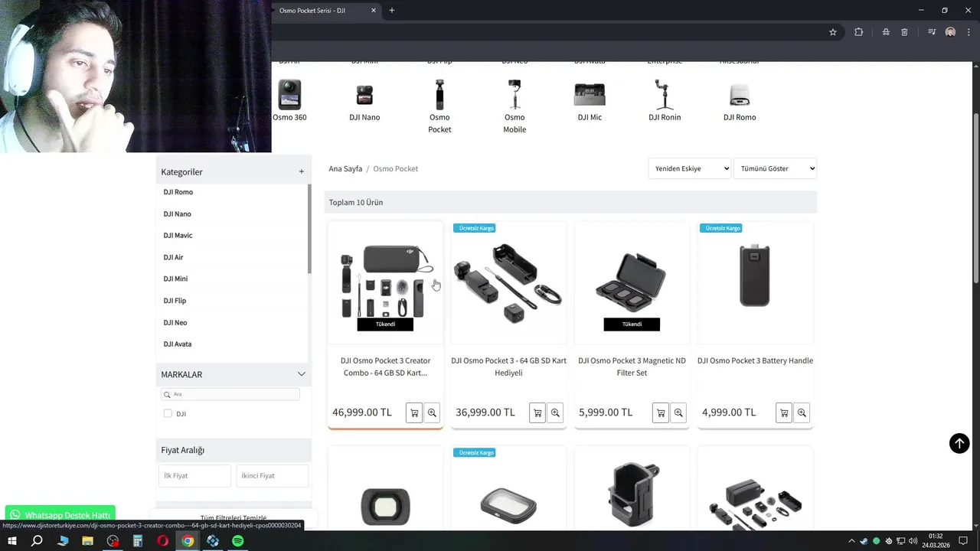
Task: Open 'DJI Osmo Pocket 3 Battery Handle' title
Action: click(x=755, y=360)
